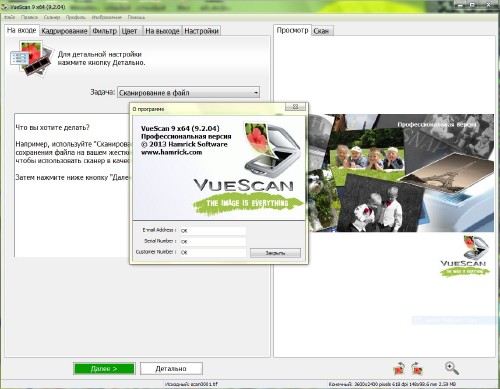Open the Правка menu

point(29,17)
